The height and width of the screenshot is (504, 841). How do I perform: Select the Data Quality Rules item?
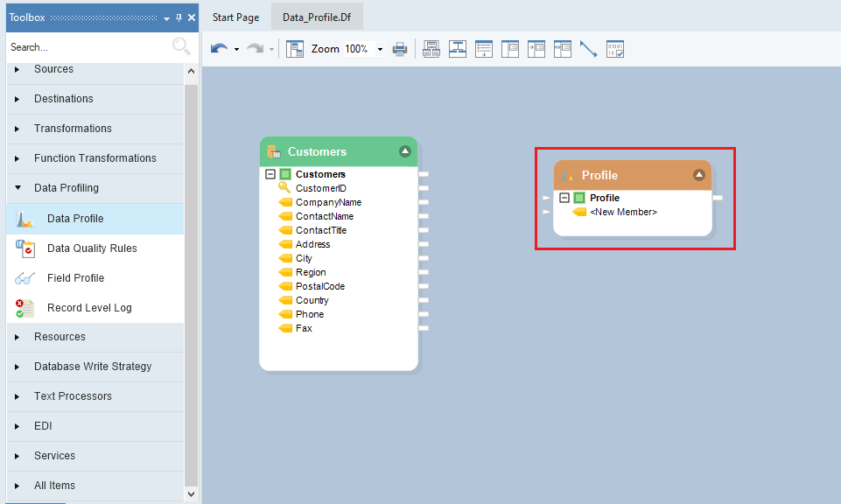[x=92, y=248]
